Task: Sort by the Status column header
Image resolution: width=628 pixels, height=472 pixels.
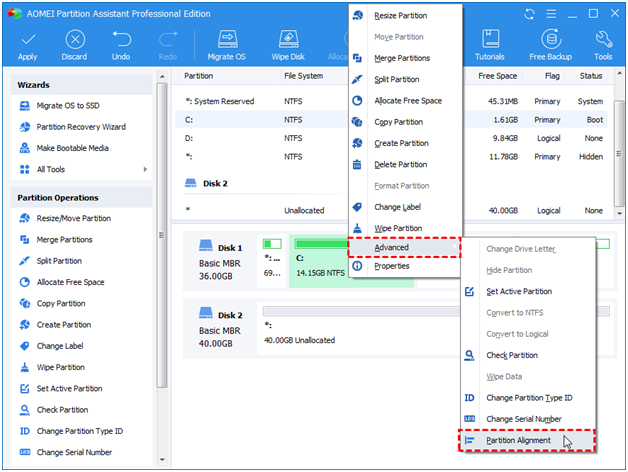Action: (591, 76)
